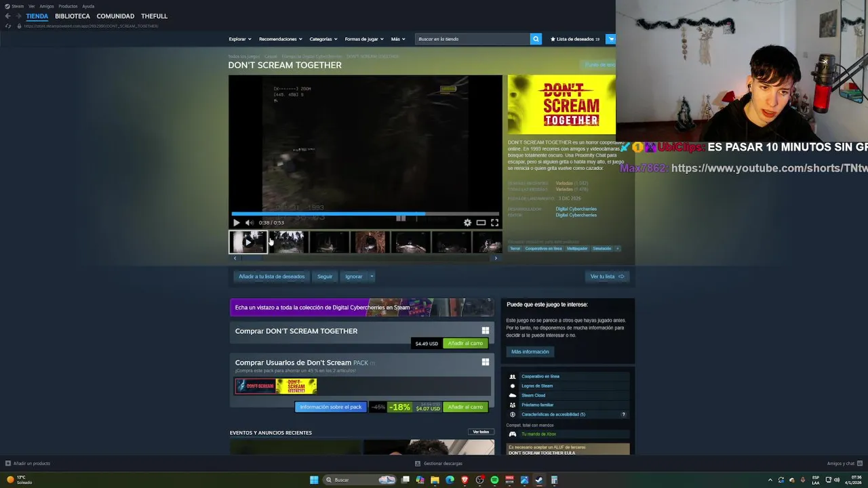Image resolution: width=868 pixels, height=488 pixels.
Task: Click 'Más información' button
Action: pyautogui.click(x=530, y=352)
